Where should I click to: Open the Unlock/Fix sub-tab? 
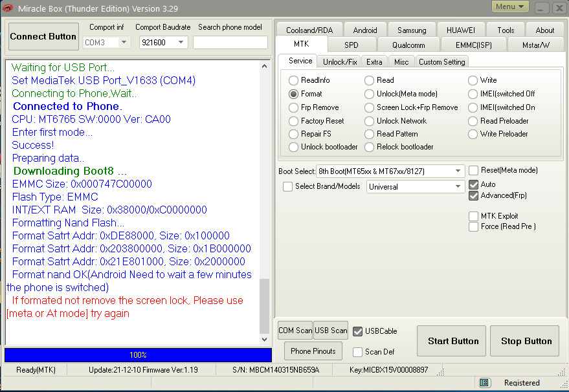(340, 62)
